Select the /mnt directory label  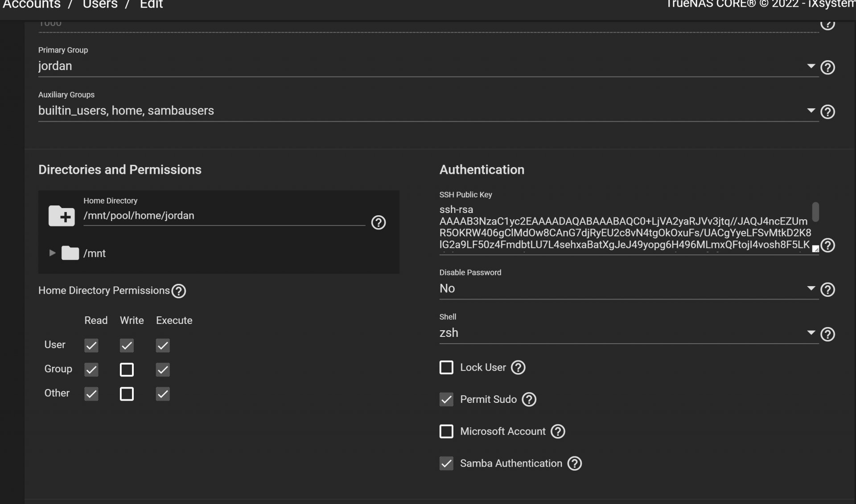(95, 254)
